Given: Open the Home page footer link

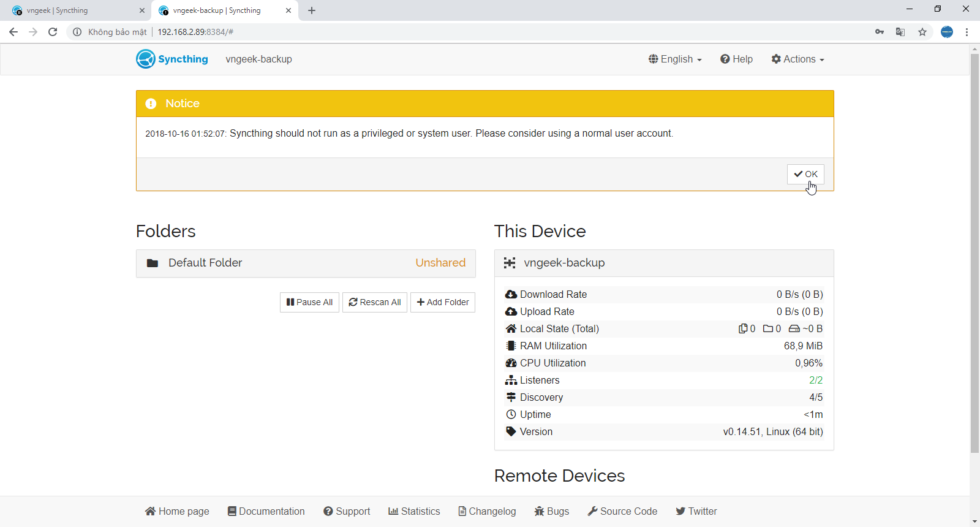Looking at the screenshot, I should coord(177,511).
